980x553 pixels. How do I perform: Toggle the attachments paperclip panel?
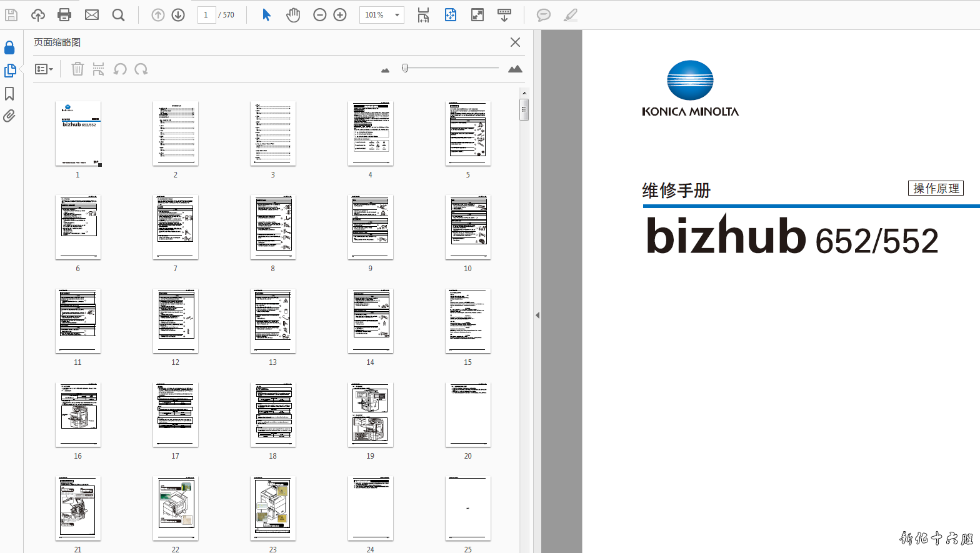point(9,116)
